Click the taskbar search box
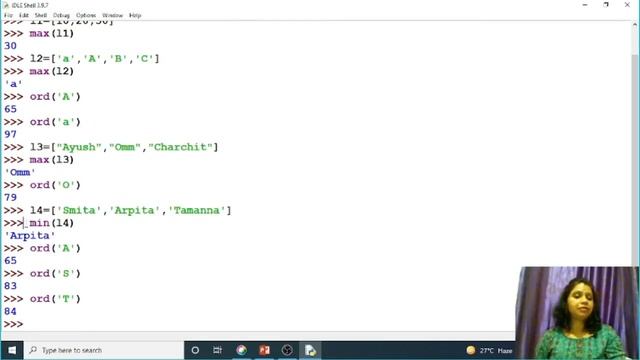Screen dimensions: 640x360 [104, 350]
